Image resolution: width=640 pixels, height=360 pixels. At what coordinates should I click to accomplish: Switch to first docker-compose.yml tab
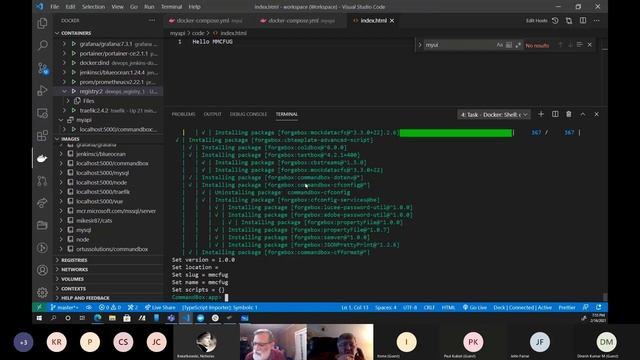(206, 20)
